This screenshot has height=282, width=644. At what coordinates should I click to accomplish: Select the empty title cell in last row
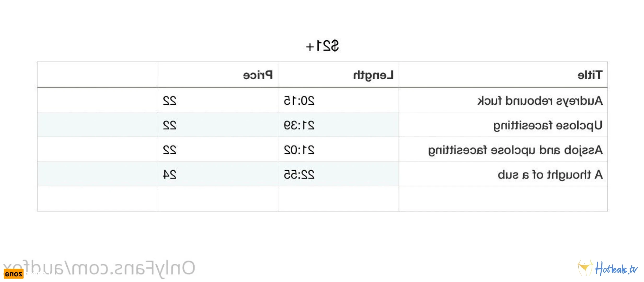(503, 199)
